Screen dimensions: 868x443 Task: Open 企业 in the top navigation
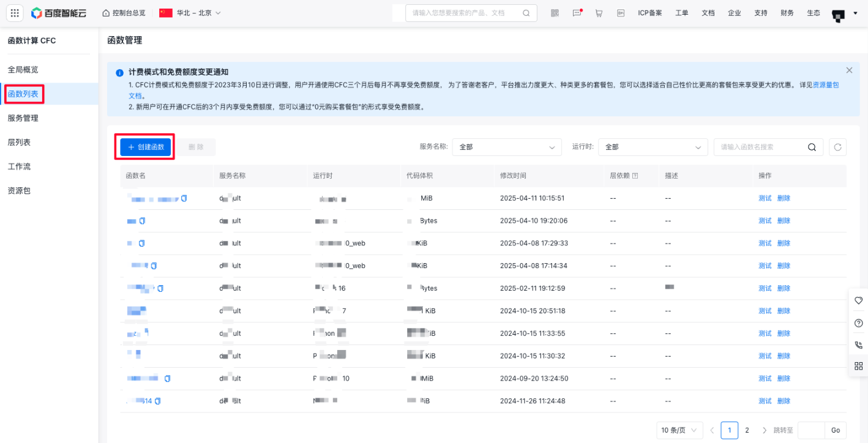tap(735, 13)
